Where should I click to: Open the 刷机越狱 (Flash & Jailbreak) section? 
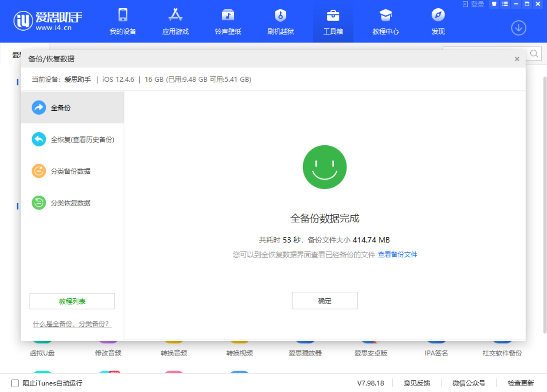pos(280,21)
